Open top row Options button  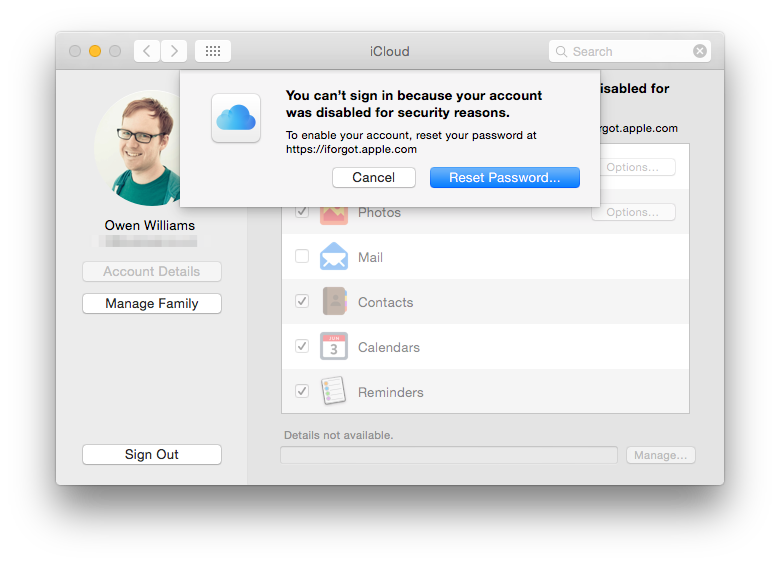638,167
